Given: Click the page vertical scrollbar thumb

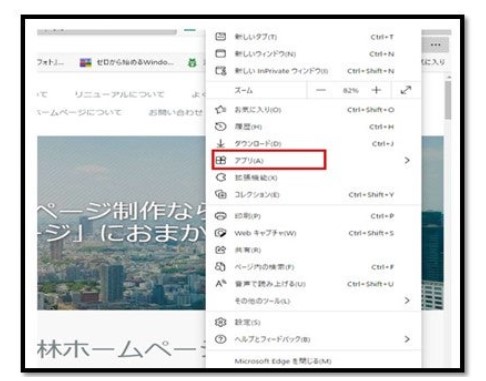Looking at the screenshot, I should click(448, 100).
